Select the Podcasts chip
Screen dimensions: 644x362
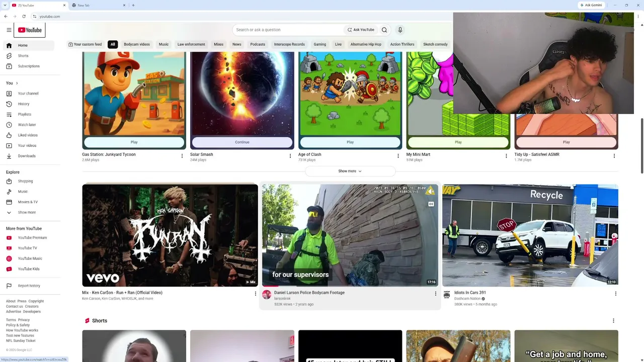tap(258, 44)
